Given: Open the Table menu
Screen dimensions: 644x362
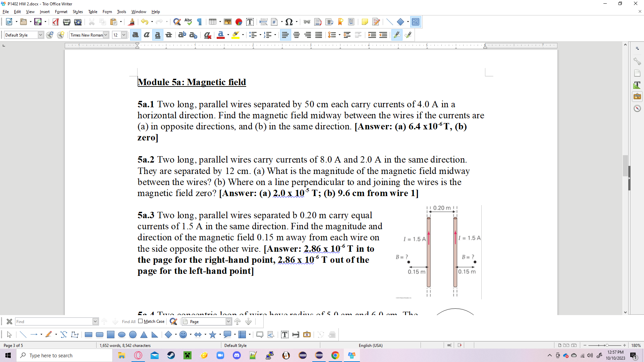Looking at the screenshot, I should click(93, 11).
